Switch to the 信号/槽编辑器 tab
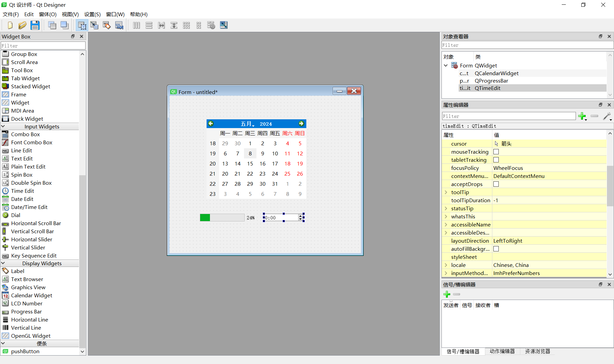The height and width of the screenshot is (364, 614). (x=463, y=352)
